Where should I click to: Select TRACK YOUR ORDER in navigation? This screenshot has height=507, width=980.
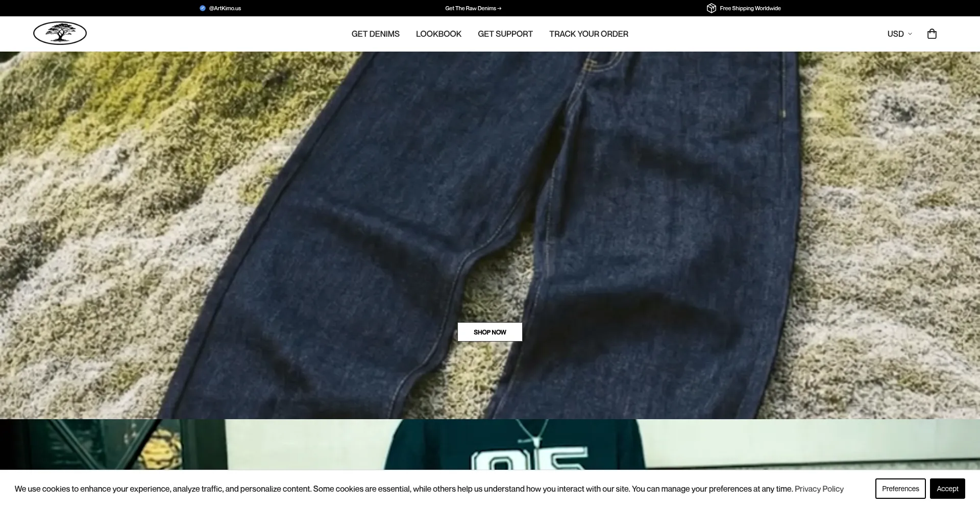[589, 34]
